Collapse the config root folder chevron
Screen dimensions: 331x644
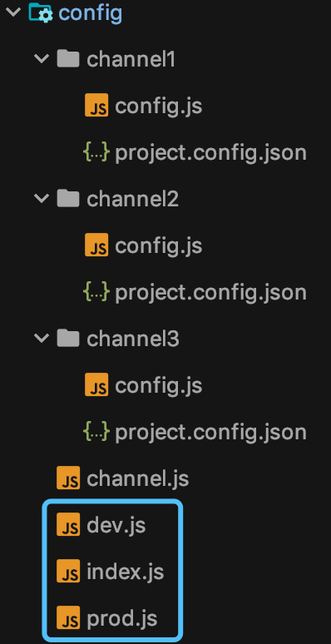click(13, 12)
